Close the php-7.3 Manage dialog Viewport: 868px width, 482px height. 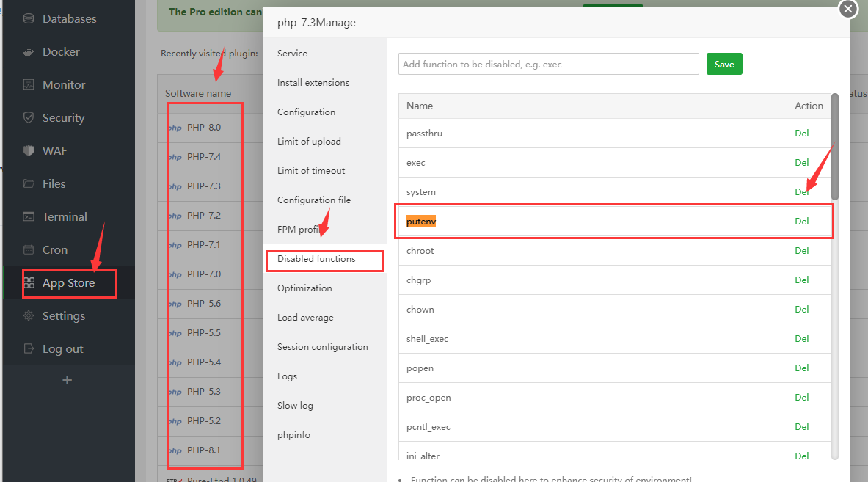[847, 9]
